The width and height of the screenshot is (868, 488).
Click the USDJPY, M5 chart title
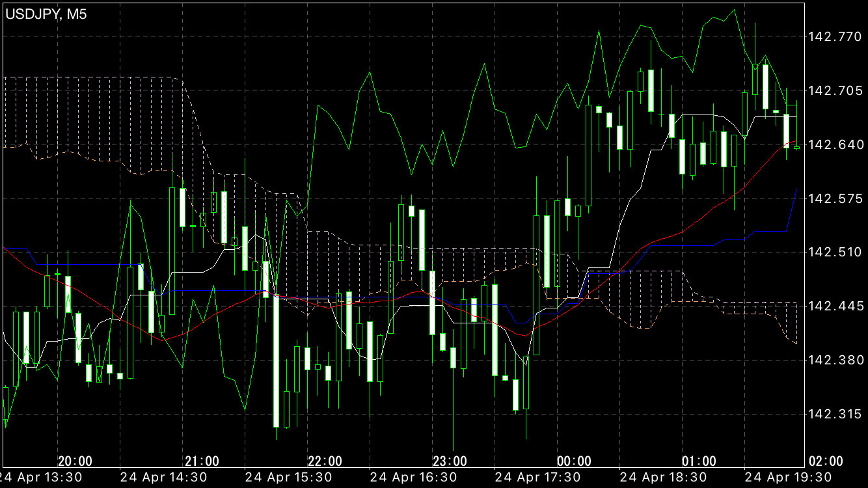pyautogui.click(x=47, y=14)
